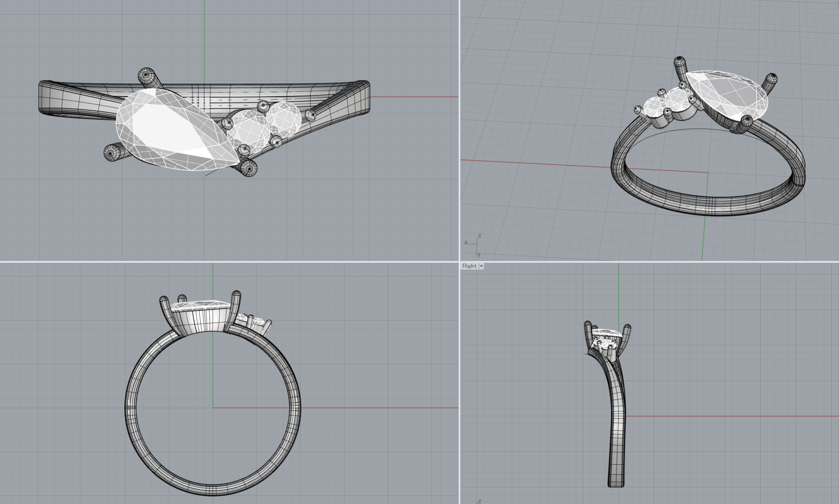Open the Right viewport dropdown arrow
Screen dimensions: 839x504
click(481, 266)
